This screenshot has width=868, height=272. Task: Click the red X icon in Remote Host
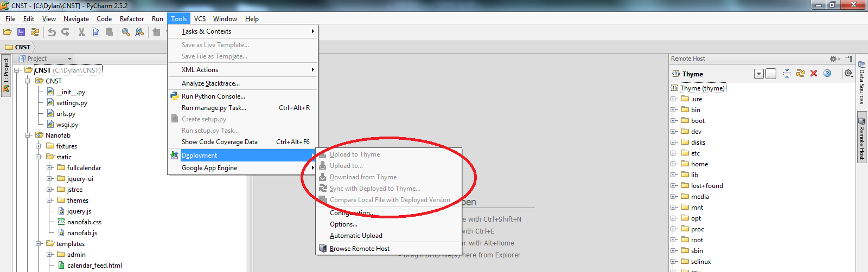pyautogui.click(x=814, y=74)
